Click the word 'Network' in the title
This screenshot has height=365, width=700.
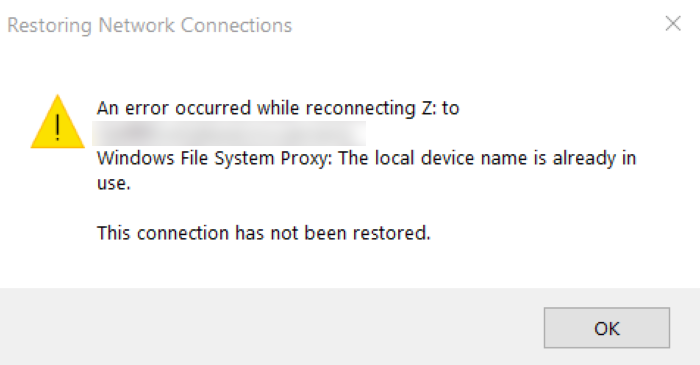coord(137,25)
